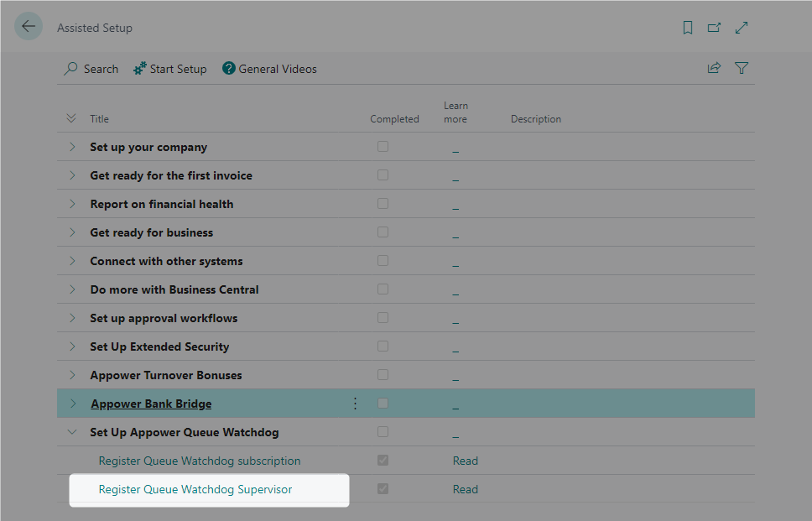Viewport: 812px width, 521px height.
Task: Click the bookmark icon in the top bar
Action: coord(687,27)
